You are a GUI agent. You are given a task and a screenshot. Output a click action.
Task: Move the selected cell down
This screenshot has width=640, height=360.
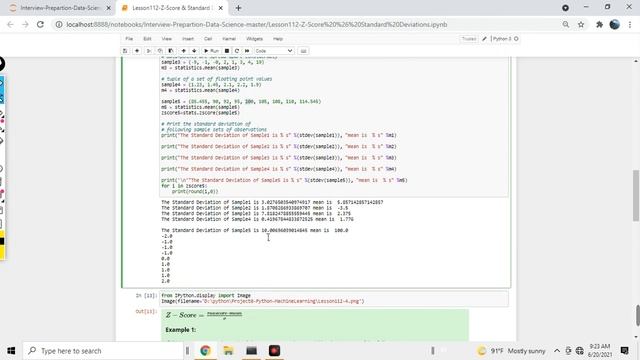(194, 51)
